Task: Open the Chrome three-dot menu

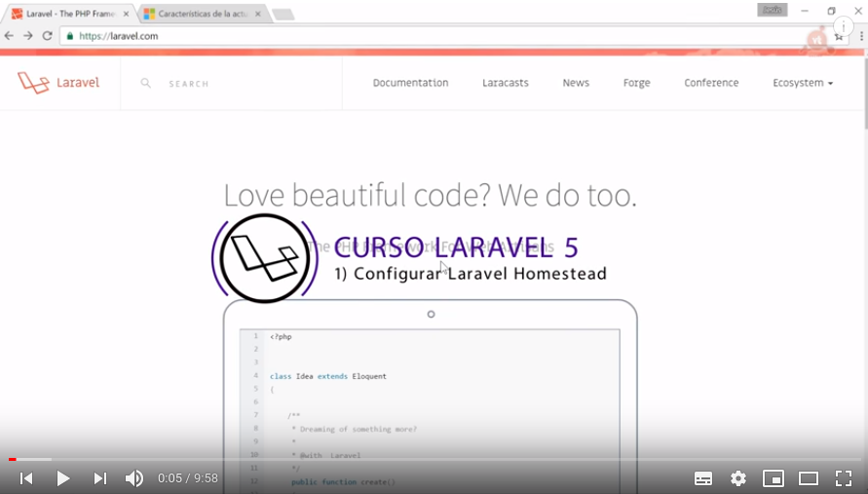Action: click(861, 36)
